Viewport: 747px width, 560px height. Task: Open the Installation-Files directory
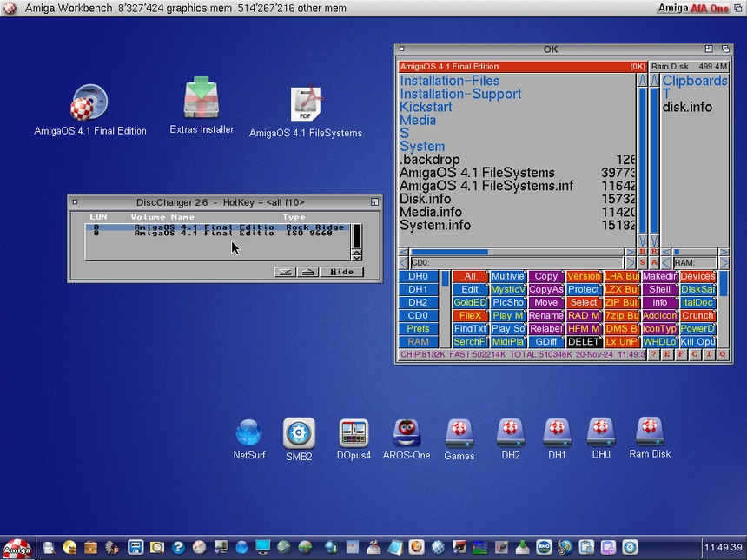tap(449, 81)
